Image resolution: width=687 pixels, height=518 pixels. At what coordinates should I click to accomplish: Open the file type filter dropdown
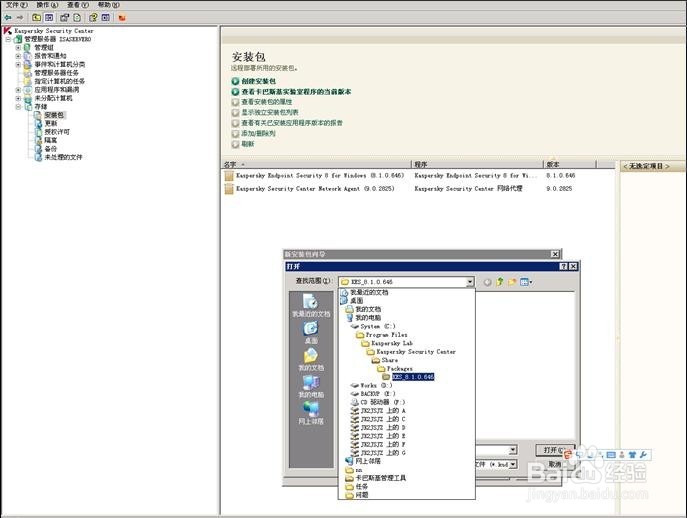513,464
